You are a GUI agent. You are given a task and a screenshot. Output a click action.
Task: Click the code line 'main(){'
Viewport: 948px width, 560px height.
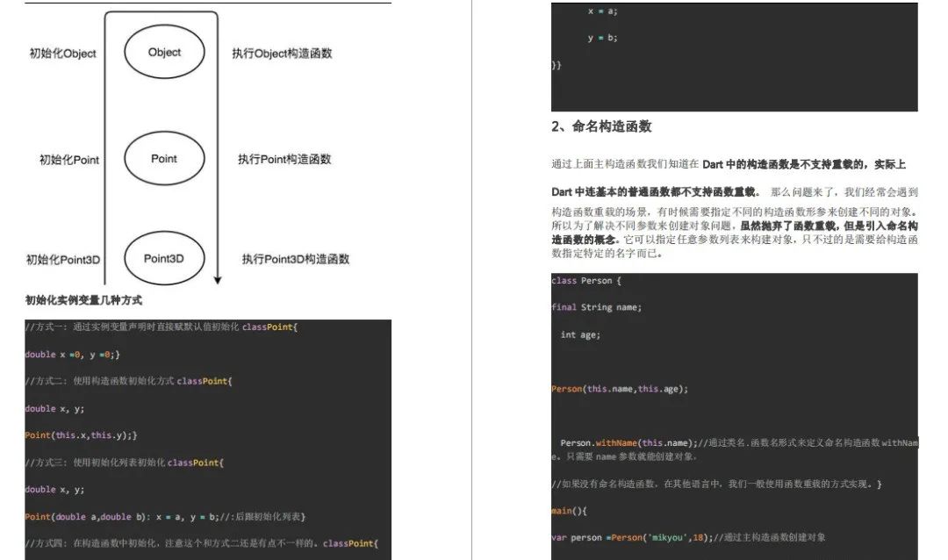[569, 511]
